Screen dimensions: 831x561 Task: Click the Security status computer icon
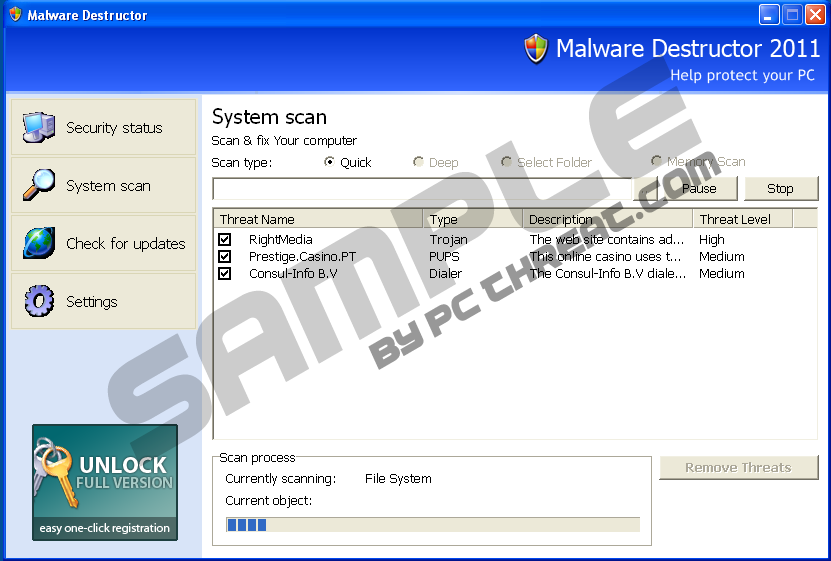(39, 127)
